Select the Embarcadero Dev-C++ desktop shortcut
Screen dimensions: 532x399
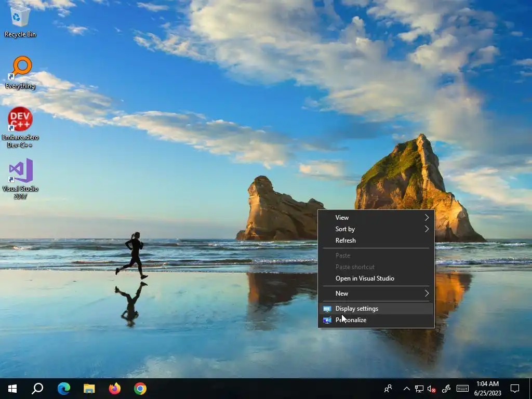click(20, 127)
